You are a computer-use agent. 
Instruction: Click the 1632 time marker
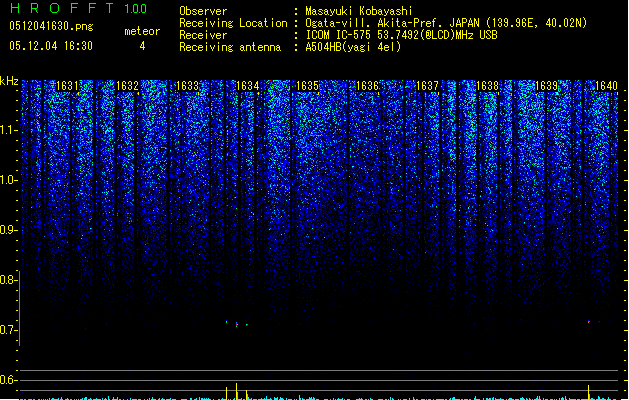point(127,85)
